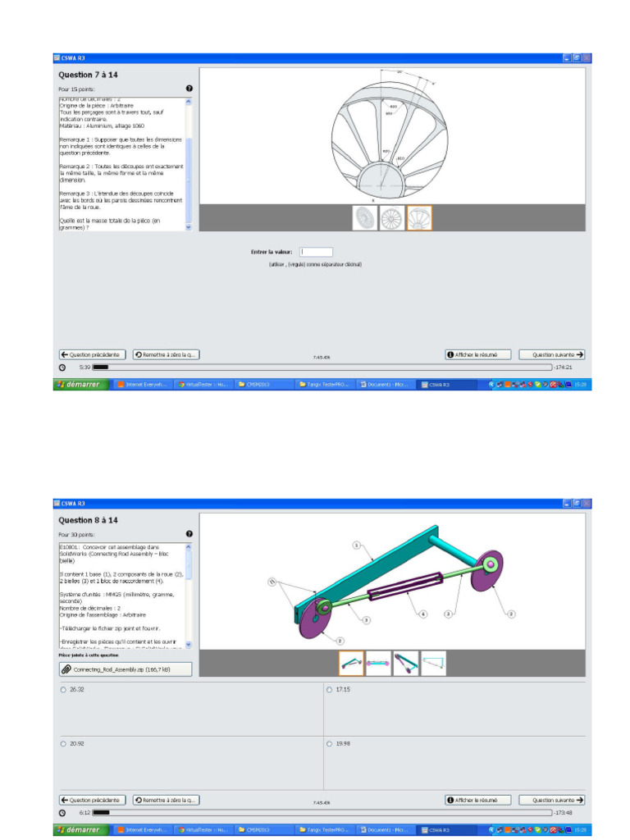The image size is (630, 840).
Task: Click the down arrow of Question 7 text scrollbar
Action: pyautogui.click(x=188, y=227)
